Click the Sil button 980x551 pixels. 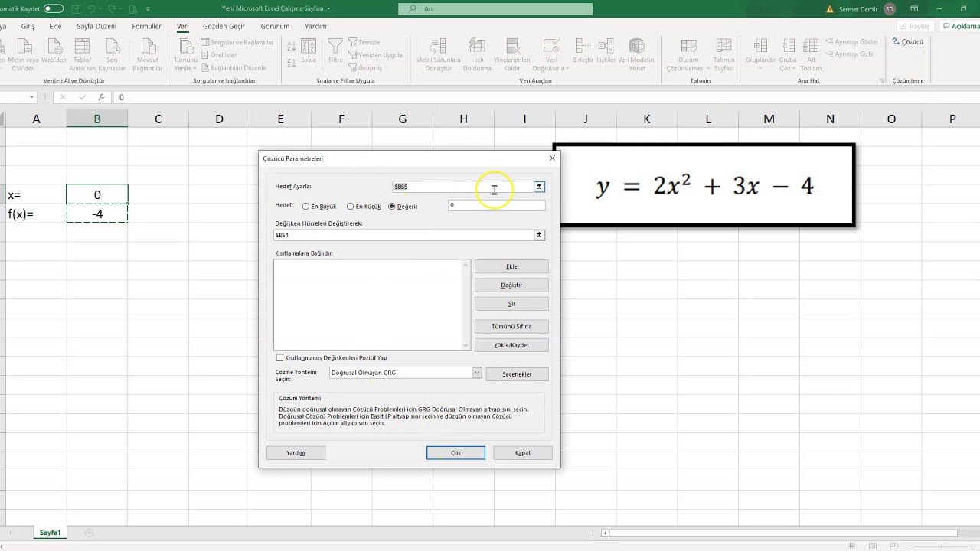[511, 304]
